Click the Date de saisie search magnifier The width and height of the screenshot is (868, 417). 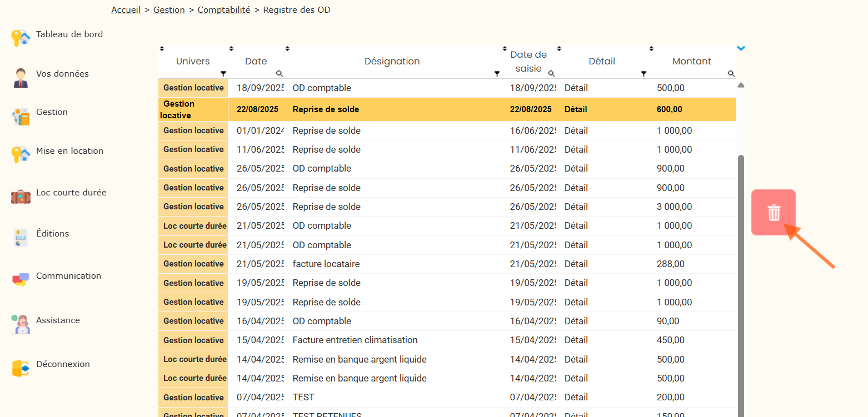pos(551,73)
